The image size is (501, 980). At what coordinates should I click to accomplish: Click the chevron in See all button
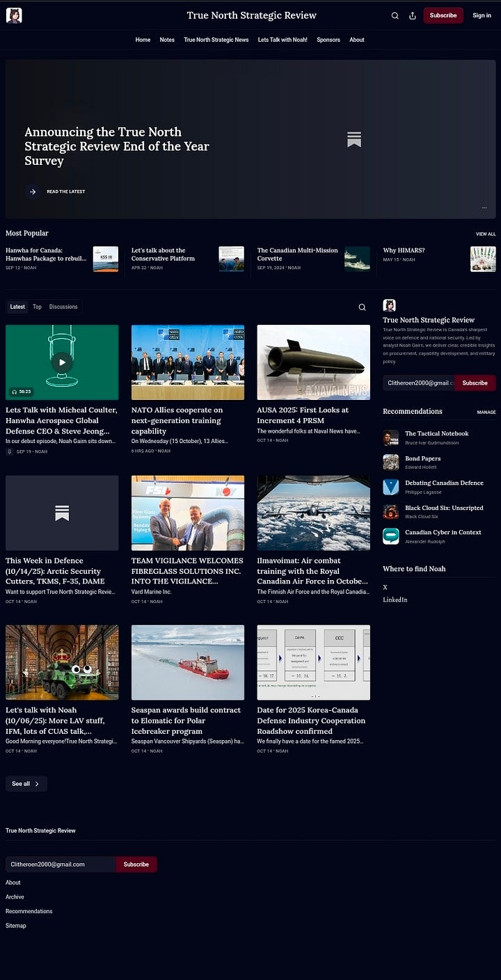pyautogui.click(x=37, y=784)
